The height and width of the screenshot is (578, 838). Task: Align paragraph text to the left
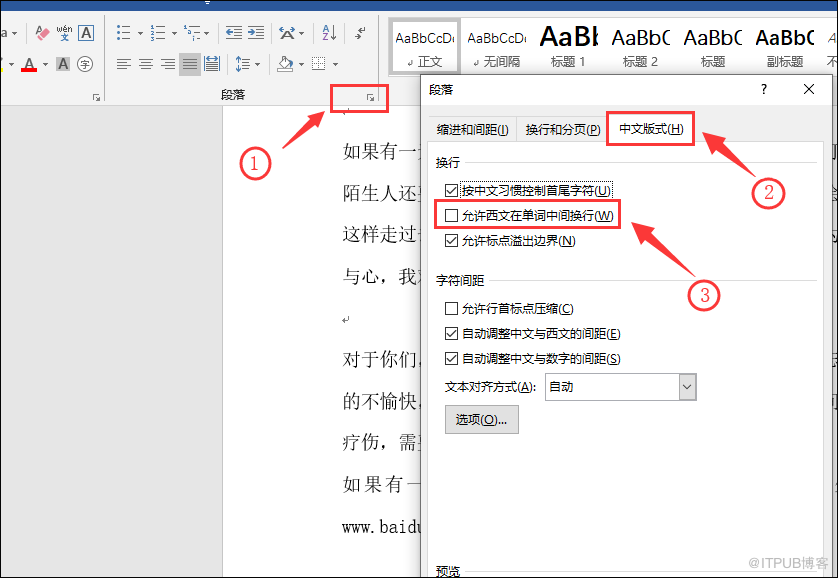pyautogui.click(x=123, y=65)
